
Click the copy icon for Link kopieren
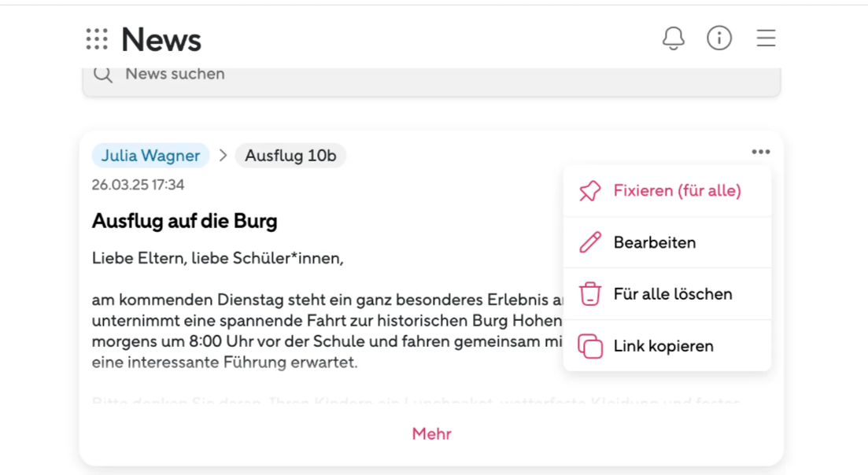590,346
